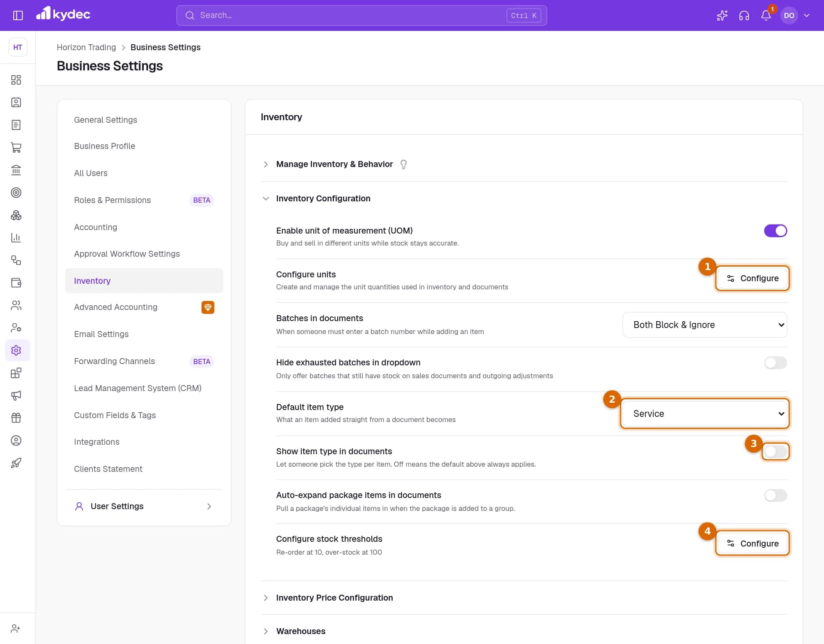Open the megaphone icon in sidebar
Image resolution: width=824 pixels, height=644 pixels.
16,395
